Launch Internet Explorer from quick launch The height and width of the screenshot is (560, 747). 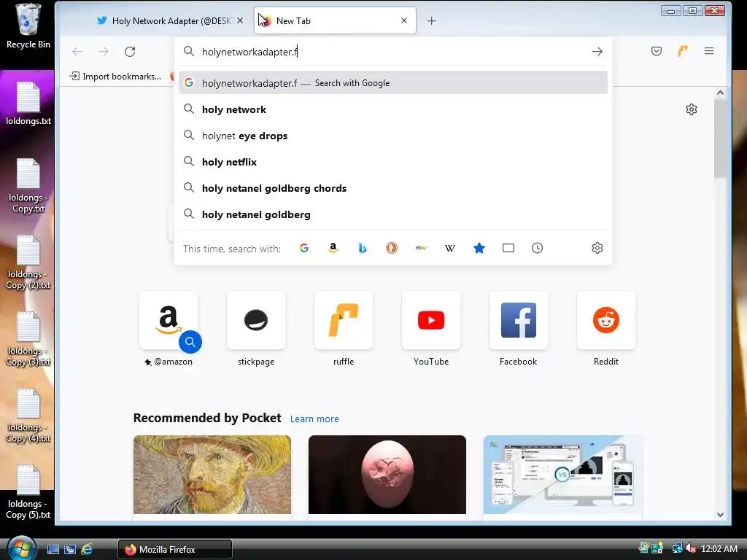click(87, 550)
